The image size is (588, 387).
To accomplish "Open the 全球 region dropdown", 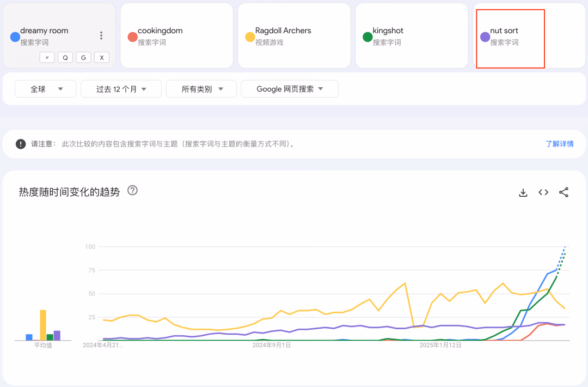I will tap(45, 89).
